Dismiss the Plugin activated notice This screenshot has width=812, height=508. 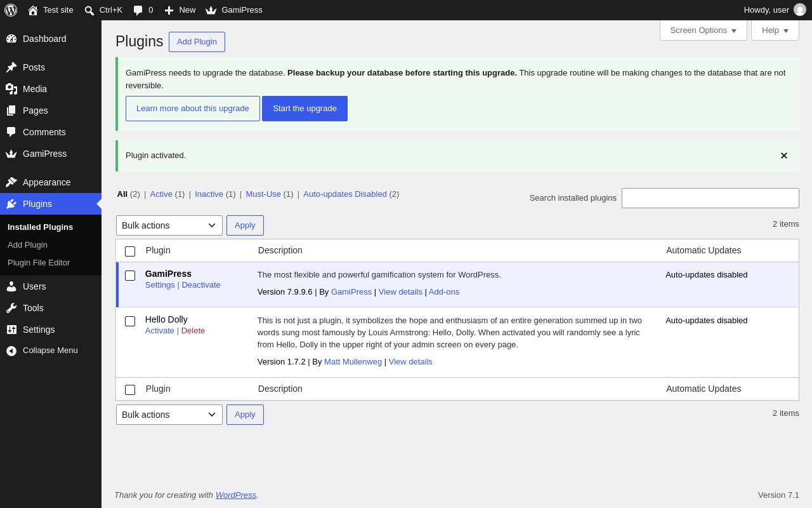tap(784, 156)
